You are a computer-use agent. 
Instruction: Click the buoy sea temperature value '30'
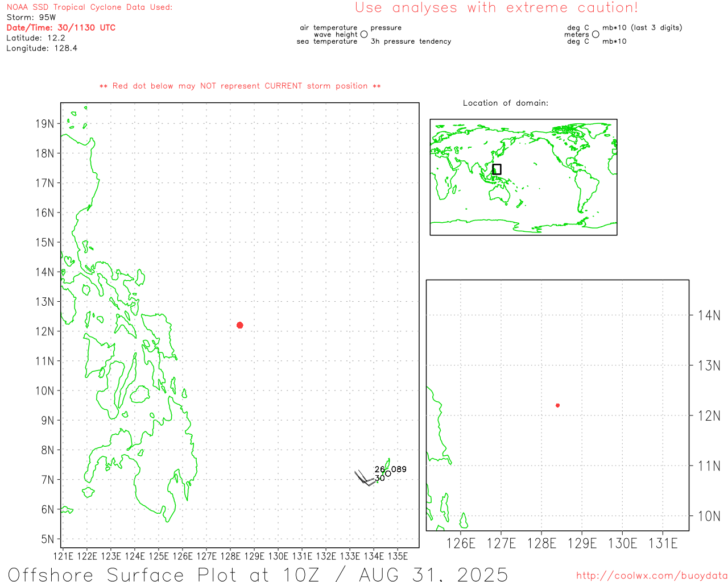click(380, 479)
